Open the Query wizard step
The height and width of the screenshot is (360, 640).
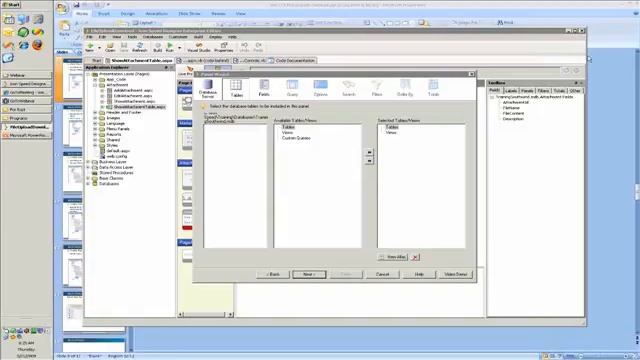(x=292, y=88)
